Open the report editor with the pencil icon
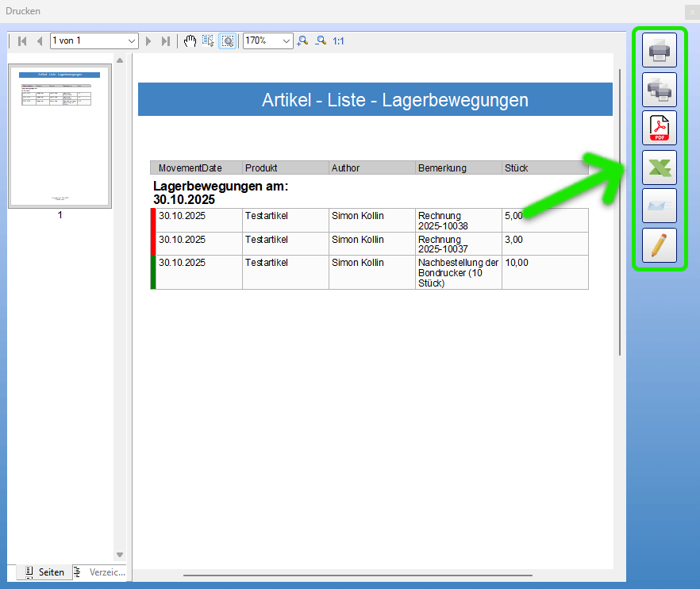 [660, 244]
